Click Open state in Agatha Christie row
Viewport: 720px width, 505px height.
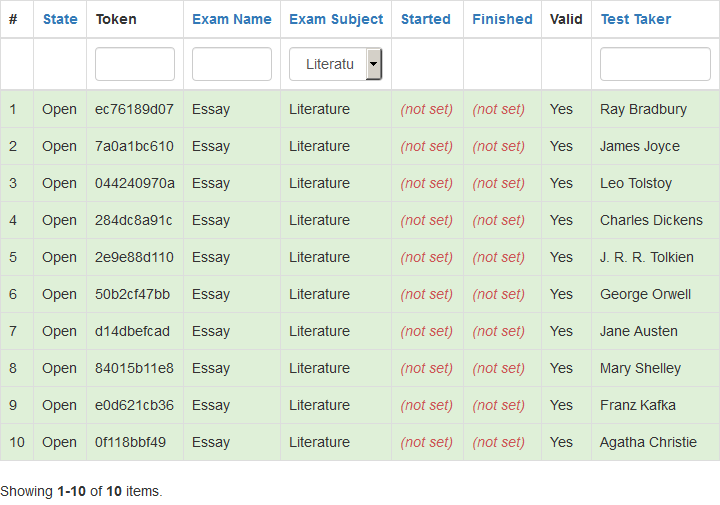(x=59, y=442)
